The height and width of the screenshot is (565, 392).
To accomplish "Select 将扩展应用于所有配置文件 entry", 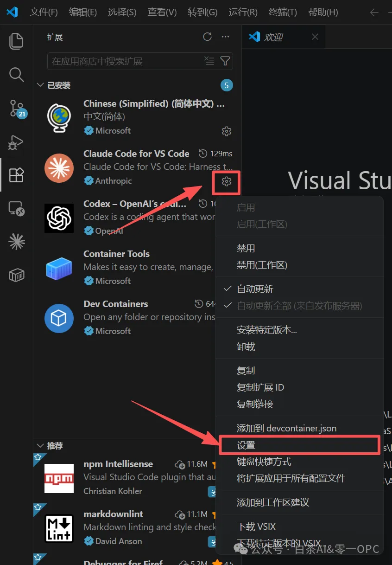I will pyautogui.click(x=291, y=478).
